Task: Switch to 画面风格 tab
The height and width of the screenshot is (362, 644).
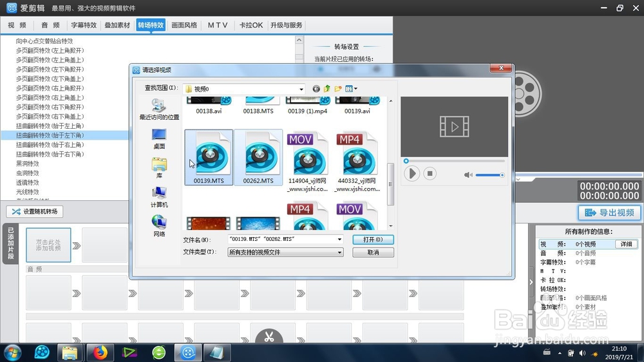Action: 184,25
